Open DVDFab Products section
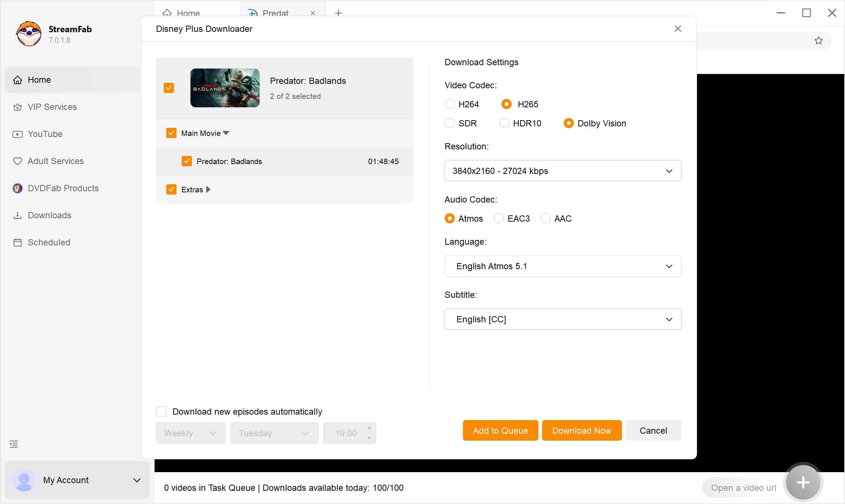The height and width of the screenshot is (504, 845). [63, 188]
